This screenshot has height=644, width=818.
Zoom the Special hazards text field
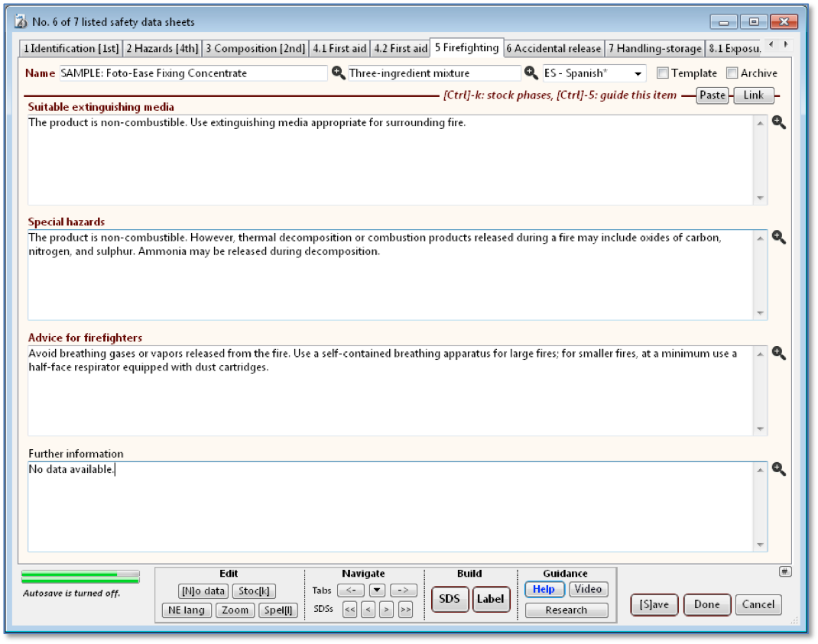(x=779, y=238)
